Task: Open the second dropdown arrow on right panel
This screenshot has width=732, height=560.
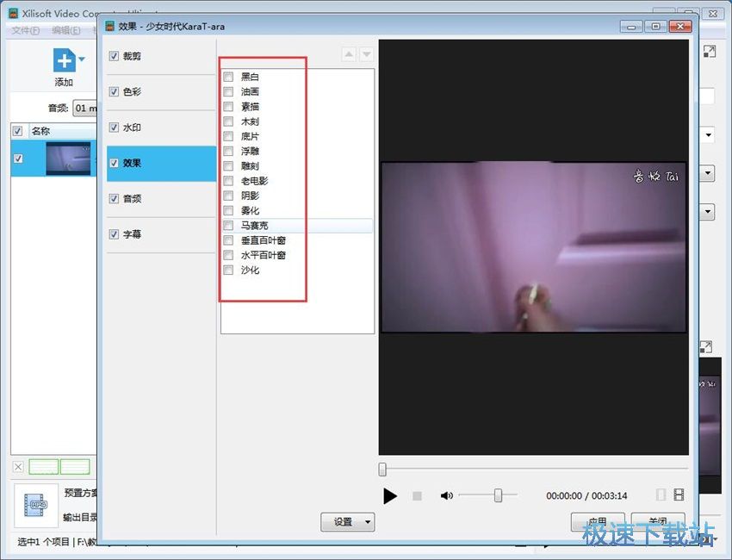Action: click(x=708, y=173)
